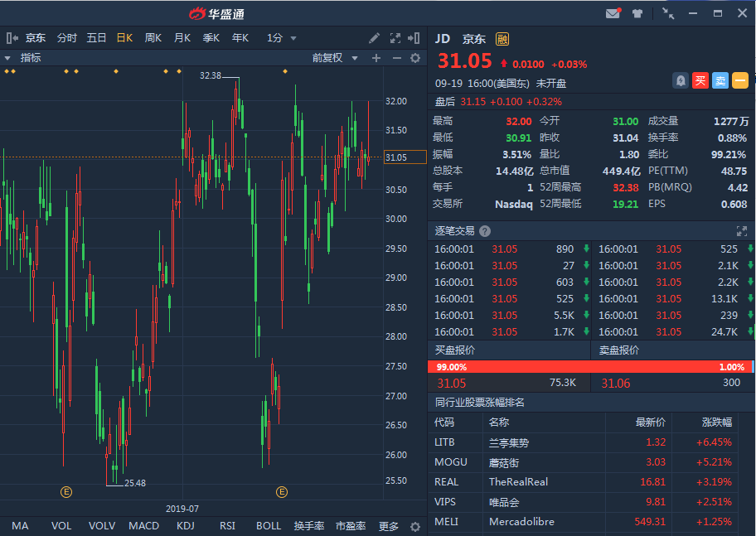The image size is (756, 536).
Task: Toggle the RSI indicator
Action: click(227, 526)
